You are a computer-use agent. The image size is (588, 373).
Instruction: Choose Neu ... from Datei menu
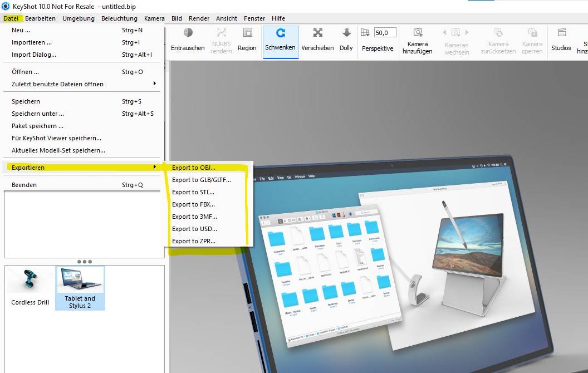pos(82,30)
